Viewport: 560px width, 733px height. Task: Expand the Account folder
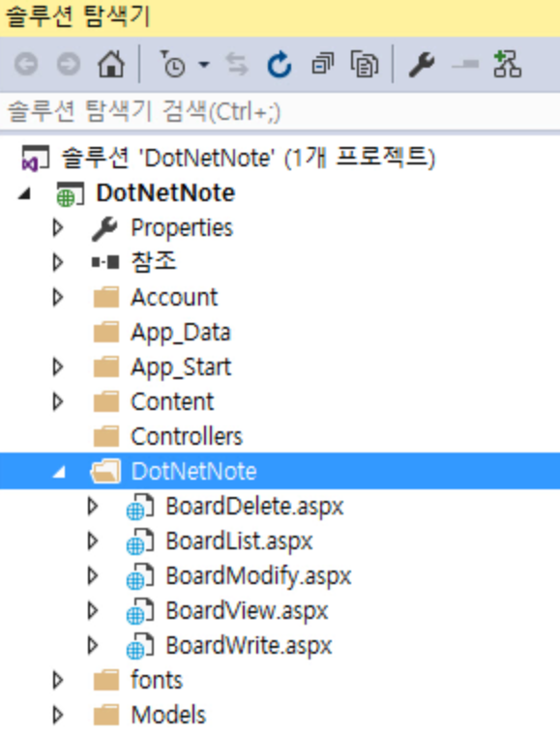[x=58, y=297]
